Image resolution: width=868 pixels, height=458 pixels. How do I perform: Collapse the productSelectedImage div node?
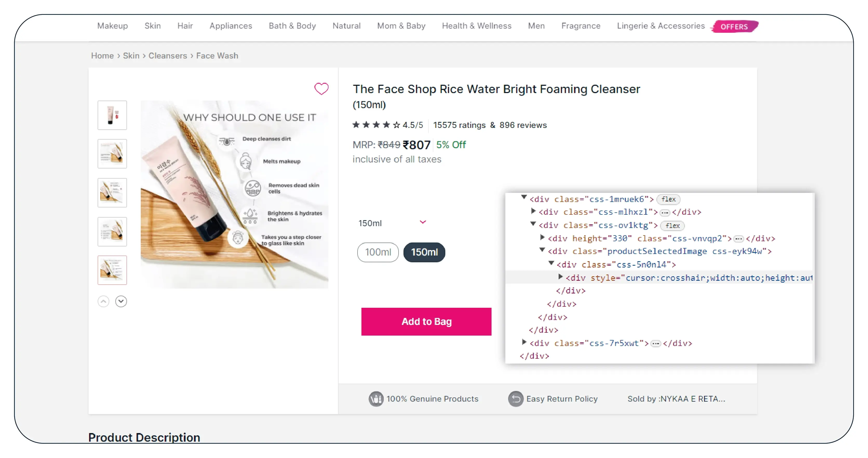[x=542, y=250]
